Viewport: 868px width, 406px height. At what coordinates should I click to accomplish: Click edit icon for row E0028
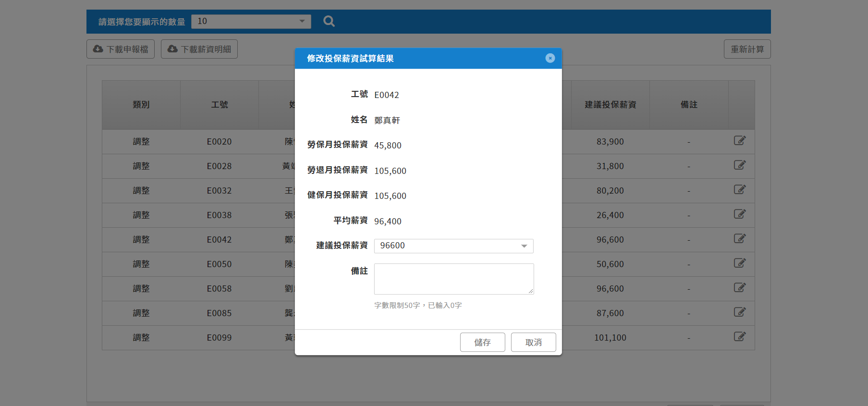click(740, 165)
